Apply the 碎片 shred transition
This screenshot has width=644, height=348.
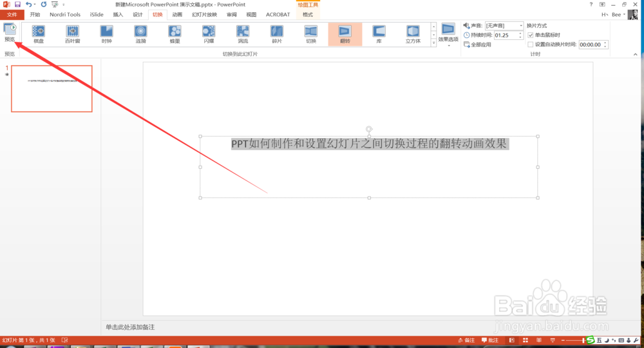pyautogui.click(x=277, y=34)
